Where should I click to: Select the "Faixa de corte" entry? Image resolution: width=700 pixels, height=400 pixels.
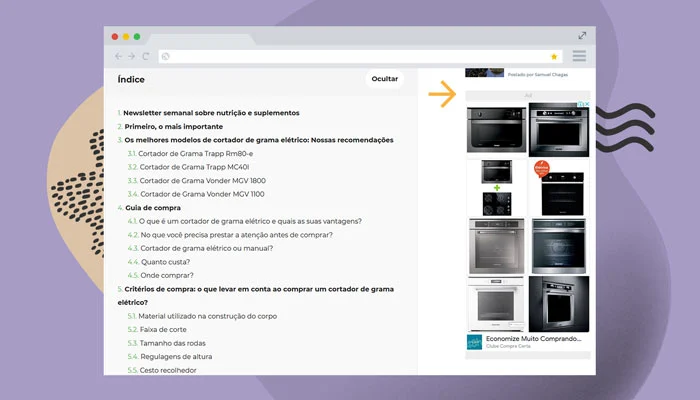pos(163,329)
